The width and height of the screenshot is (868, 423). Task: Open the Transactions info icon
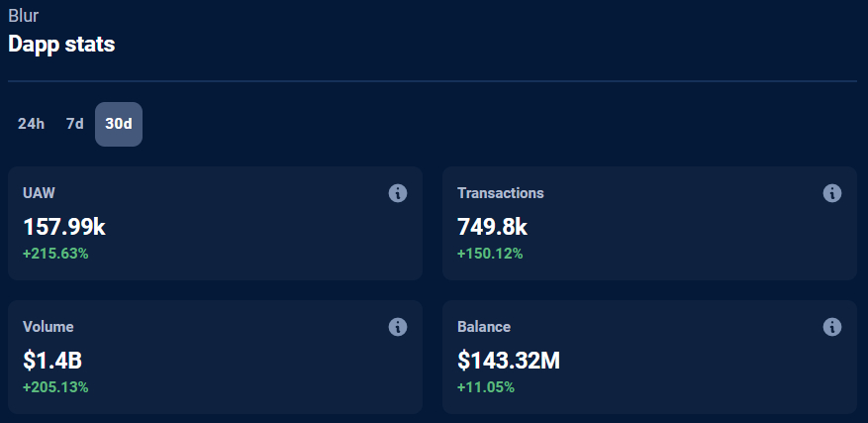tap(832, 193)
